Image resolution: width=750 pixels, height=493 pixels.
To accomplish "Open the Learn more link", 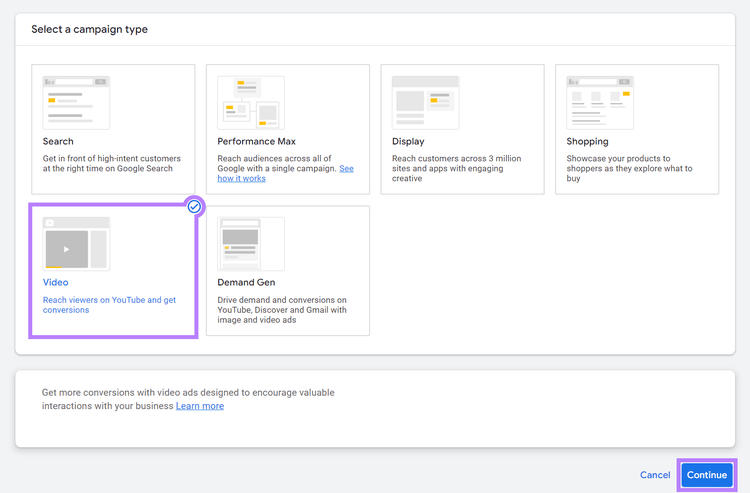I will [x=200, y=406].
